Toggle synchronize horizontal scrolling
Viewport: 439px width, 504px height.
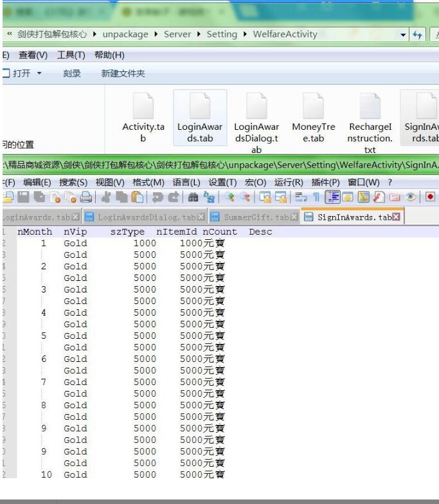point(281,197)
